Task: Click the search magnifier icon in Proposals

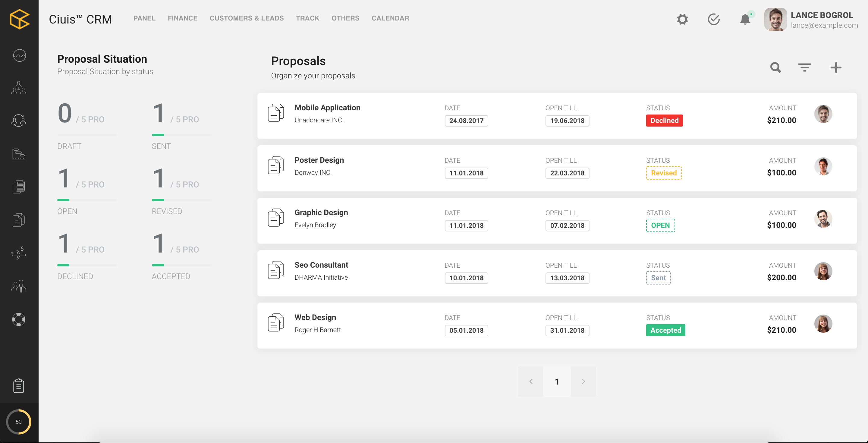Action: (x=775, y=68)
